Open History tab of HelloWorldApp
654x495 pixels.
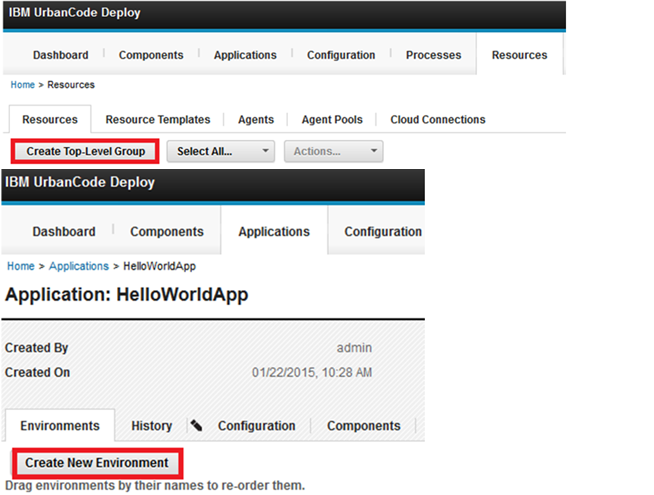tap(151, 426)
